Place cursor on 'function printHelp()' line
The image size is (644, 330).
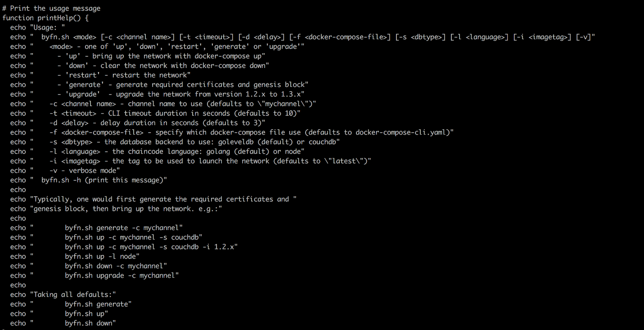point(45,18)
